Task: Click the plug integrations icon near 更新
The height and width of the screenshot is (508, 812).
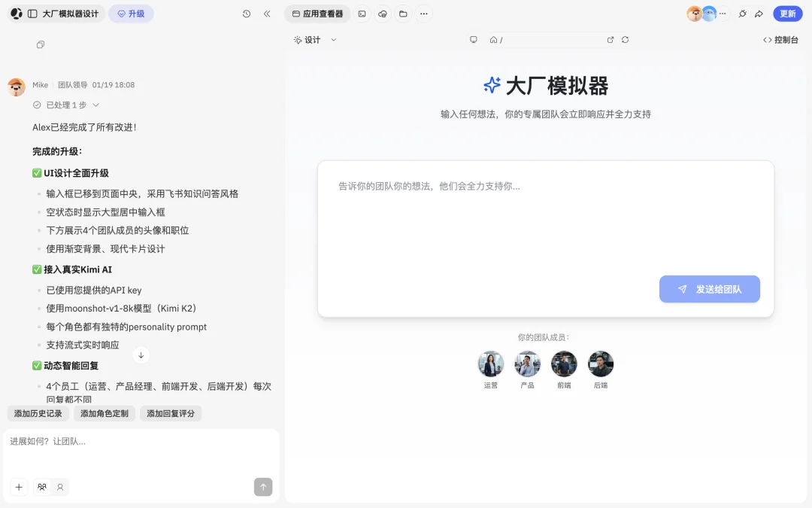Action: coord(741,14)
